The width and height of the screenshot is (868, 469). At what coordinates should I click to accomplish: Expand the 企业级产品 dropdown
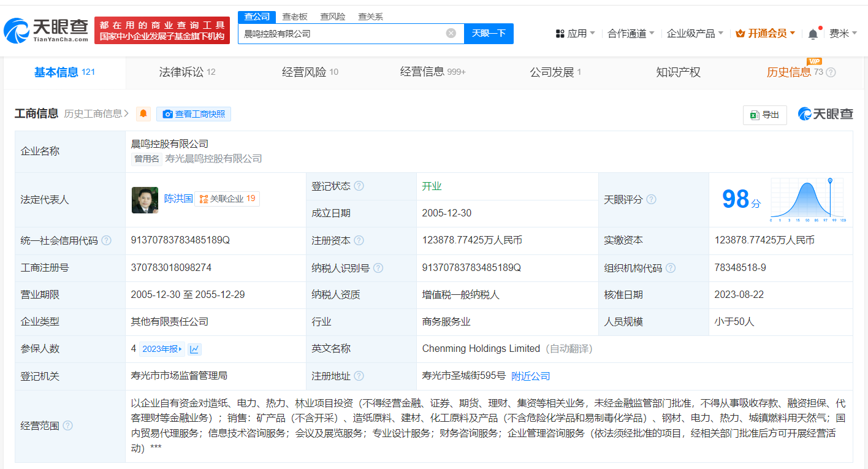(695, 33)
